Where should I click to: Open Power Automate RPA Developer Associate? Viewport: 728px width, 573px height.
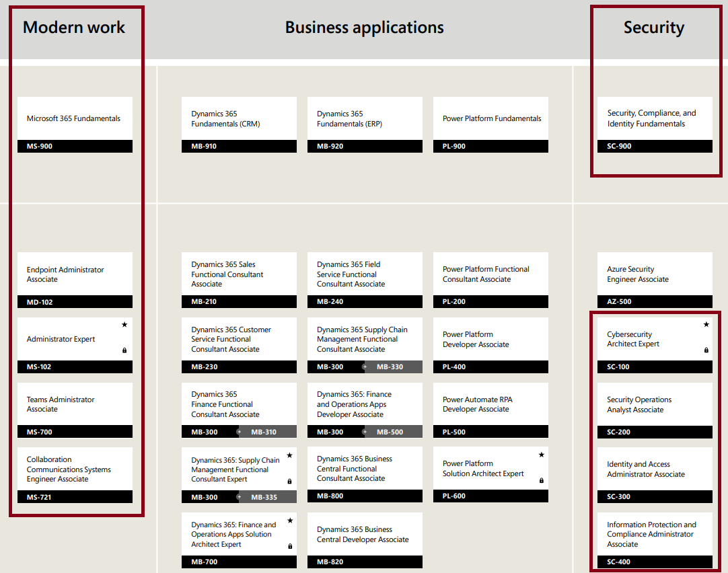point(477,404)
